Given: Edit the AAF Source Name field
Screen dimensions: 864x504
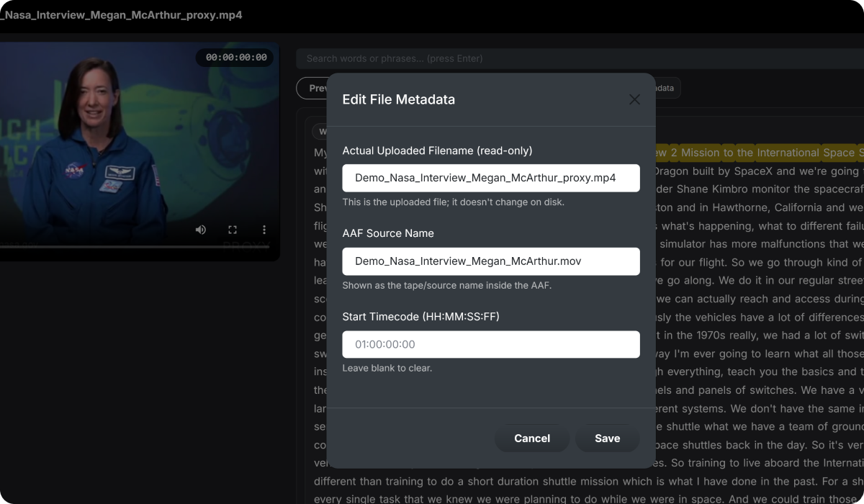Looking at the screenshot, I should click(x=491, y=261).
